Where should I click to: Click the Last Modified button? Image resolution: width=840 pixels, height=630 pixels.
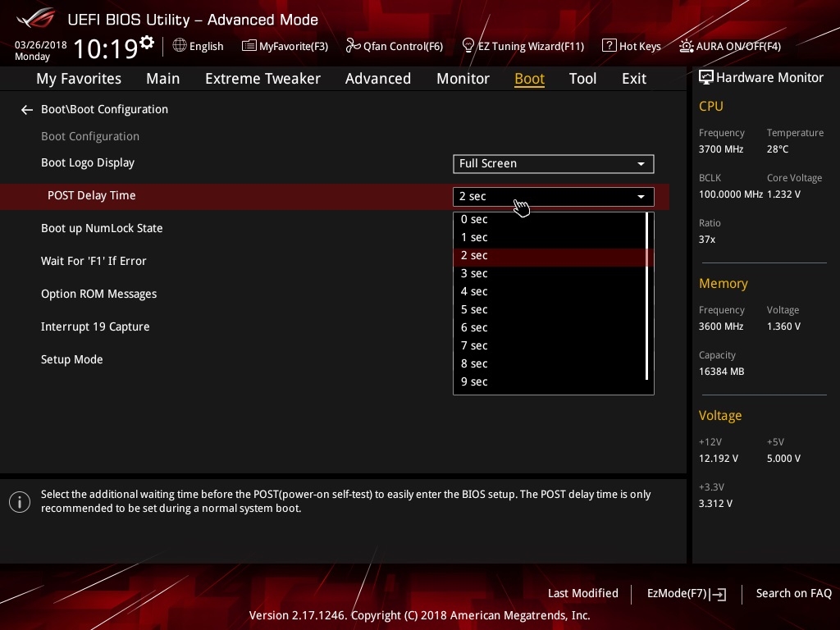(583, 594)
